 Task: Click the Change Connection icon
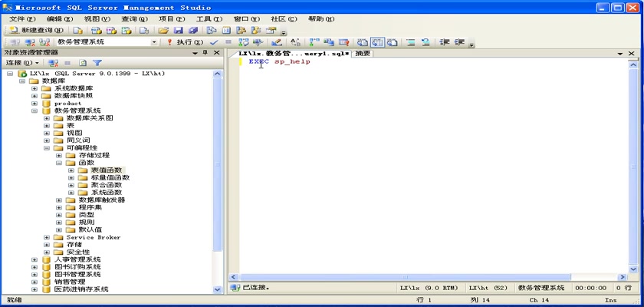(44, 42)
